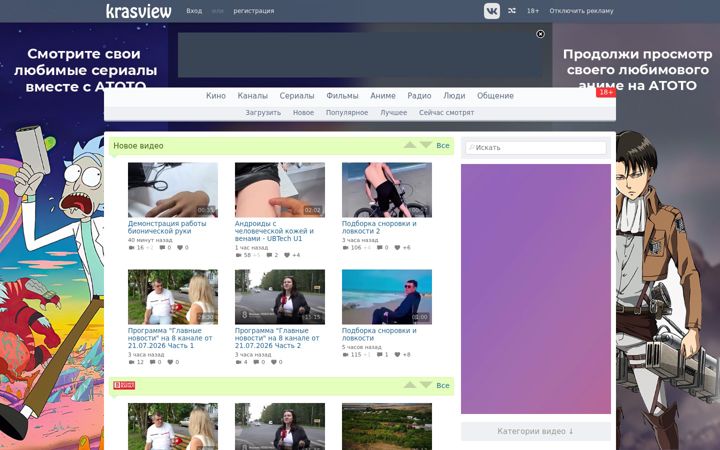This screenshot has width=720, height=450.
Task: Click down arrow in Новое видео header
Action: click(x=426, y=145)
